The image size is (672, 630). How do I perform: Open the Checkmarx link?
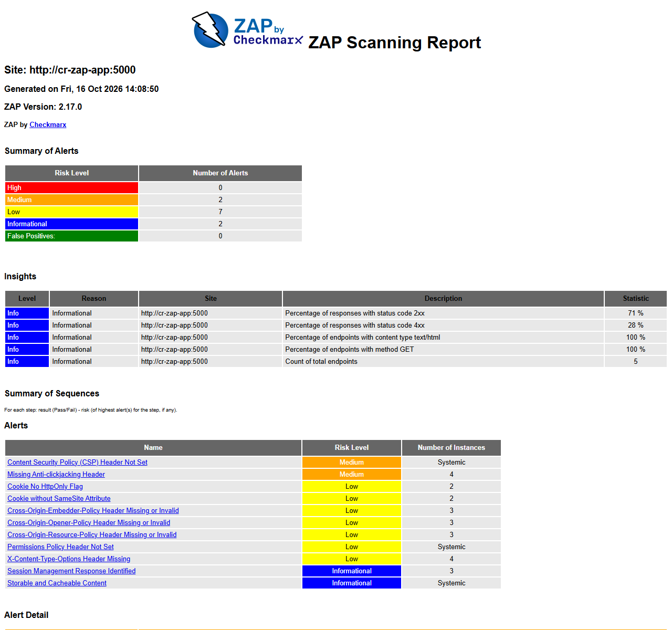(x=48, y=124)
